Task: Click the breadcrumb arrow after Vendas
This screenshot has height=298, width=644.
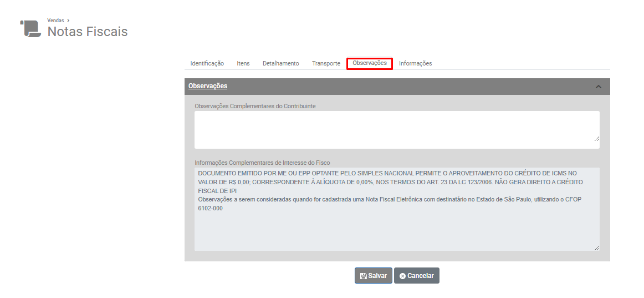Action: pos(68,21)
